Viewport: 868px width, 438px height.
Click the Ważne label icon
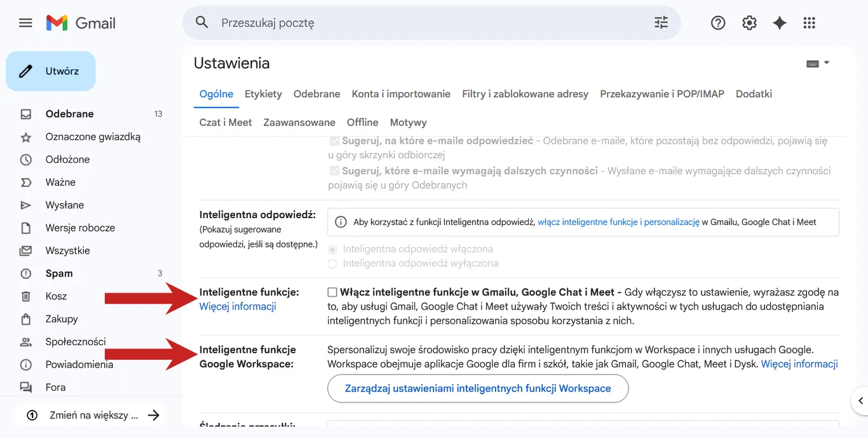[x=26, y=182]
